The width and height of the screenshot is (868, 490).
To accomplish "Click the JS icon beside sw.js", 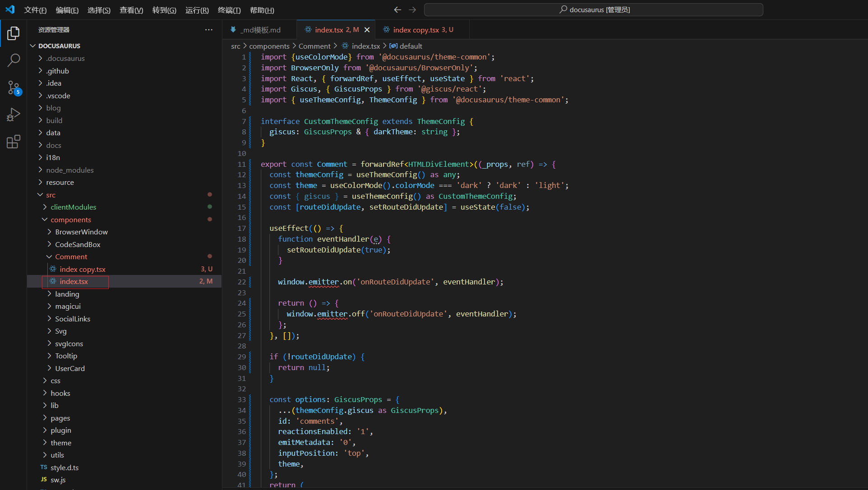I will tap(44, 480).
